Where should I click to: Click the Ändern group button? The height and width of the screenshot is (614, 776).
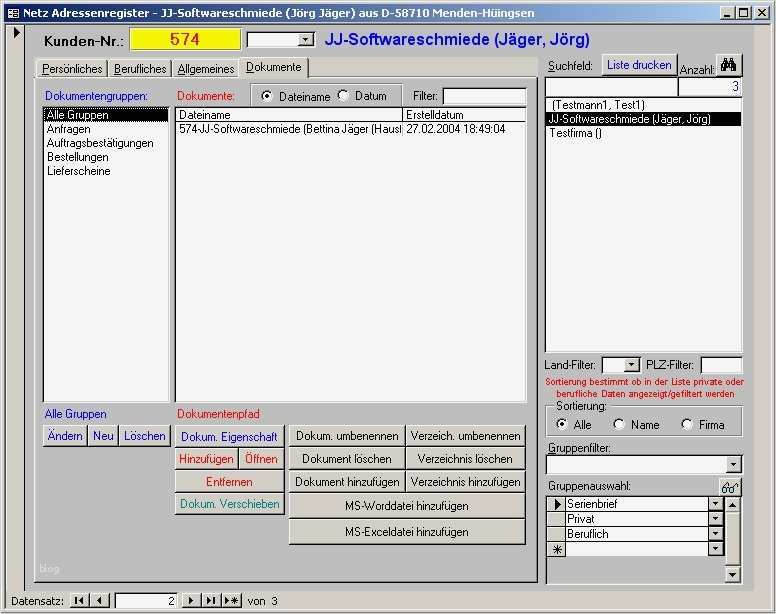[65, 436]
